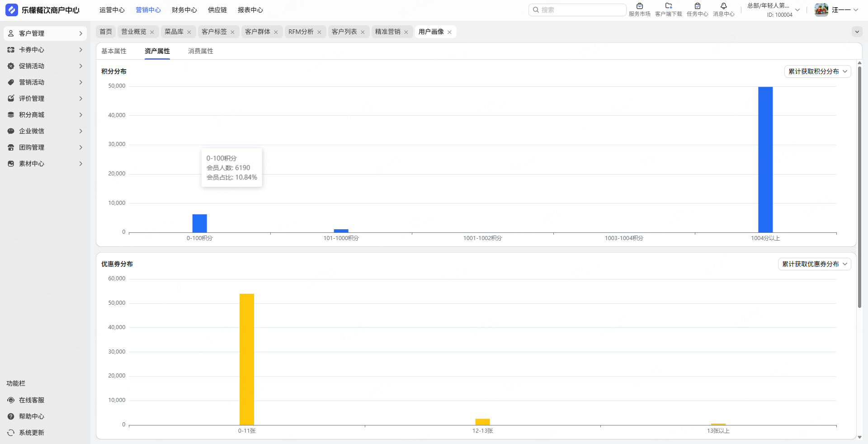
Task: Click the user avatar picture
Action: coord(821,10)
